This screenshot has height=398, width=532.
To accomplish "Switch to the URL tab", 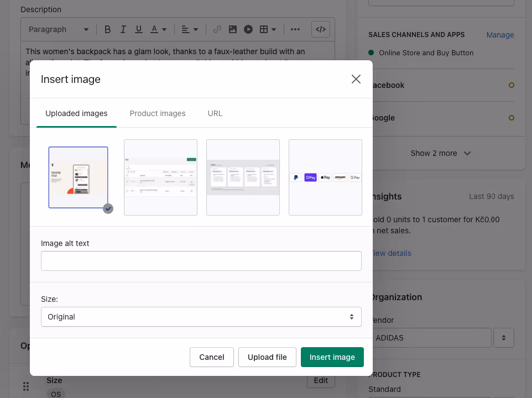I will point(215,113).
